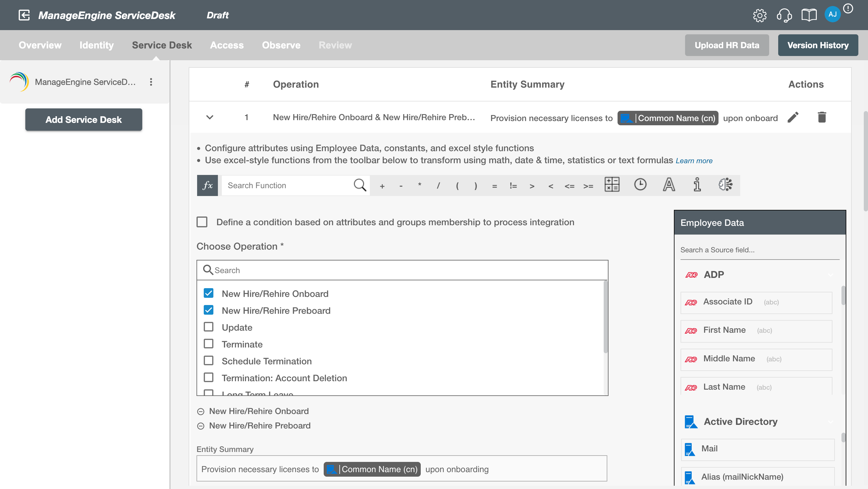This screenshot has height=489, width=868.
Task: Open math functions calculator icon
Action: (612, 185)
